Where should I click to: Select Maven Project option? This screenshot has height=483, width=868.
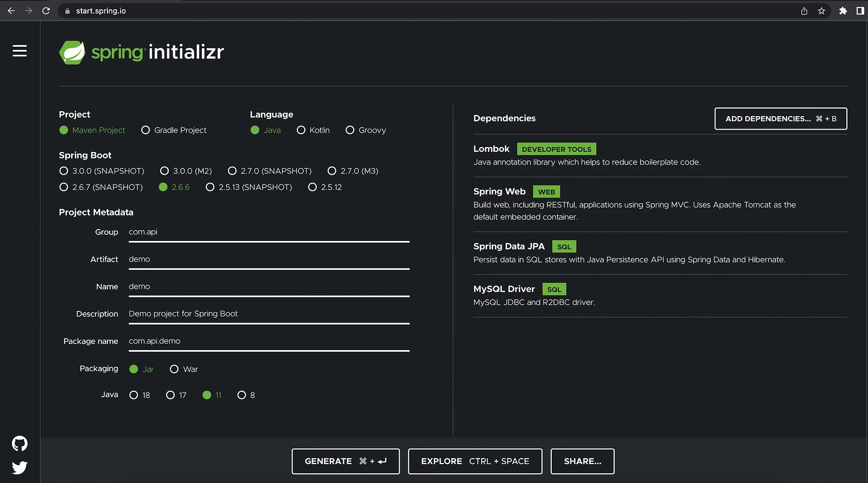point(92,130)
